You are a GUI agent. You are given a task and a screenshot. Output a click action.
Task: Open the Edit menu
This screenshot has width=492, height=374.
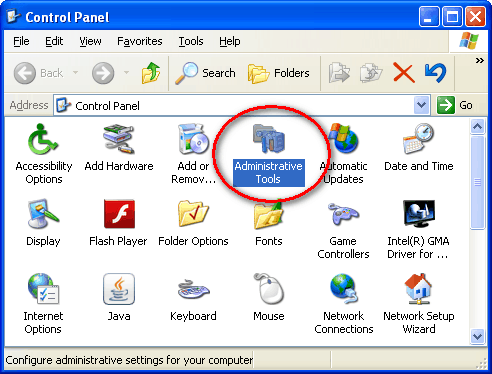pyautogui.click(x=54, y=41)
